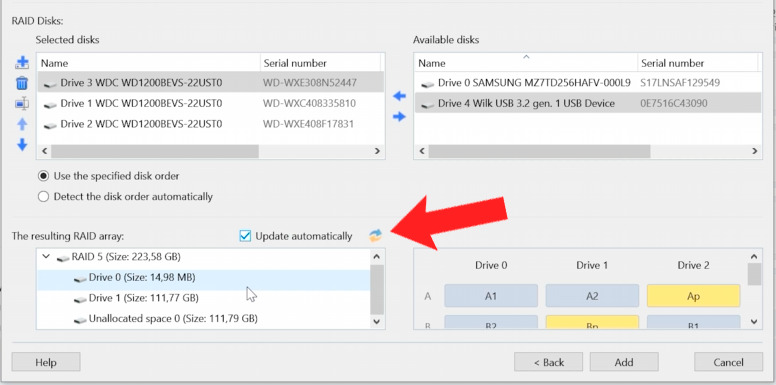Click Available disks horizontal scrollbar thumb

tap(539, 151)
